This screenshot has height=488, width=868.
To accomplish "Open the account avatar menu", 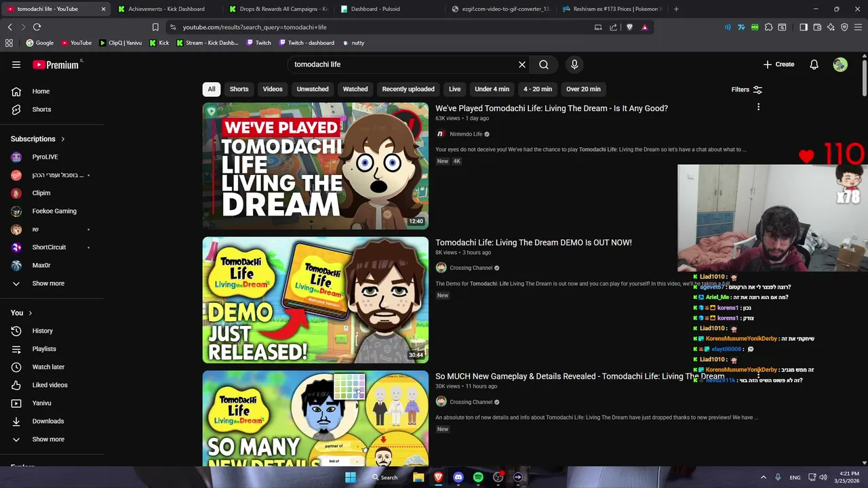I will (840, 64).
